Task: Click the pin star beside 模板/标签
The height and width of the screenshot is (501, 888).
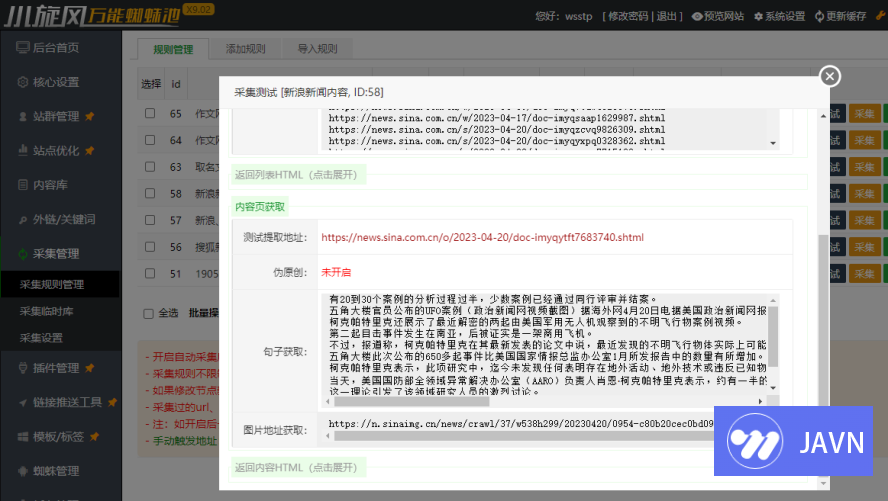Action: 94,436
